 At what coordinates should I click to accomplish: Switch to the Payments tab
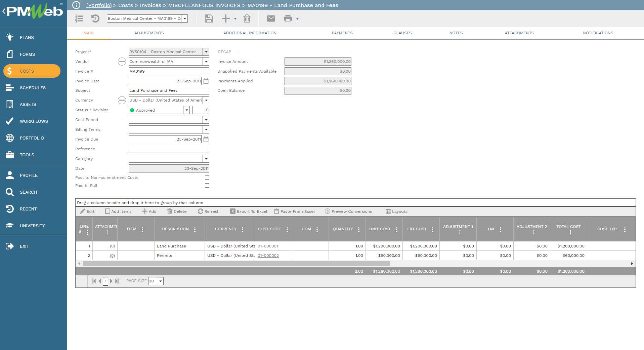coord(342,33)
